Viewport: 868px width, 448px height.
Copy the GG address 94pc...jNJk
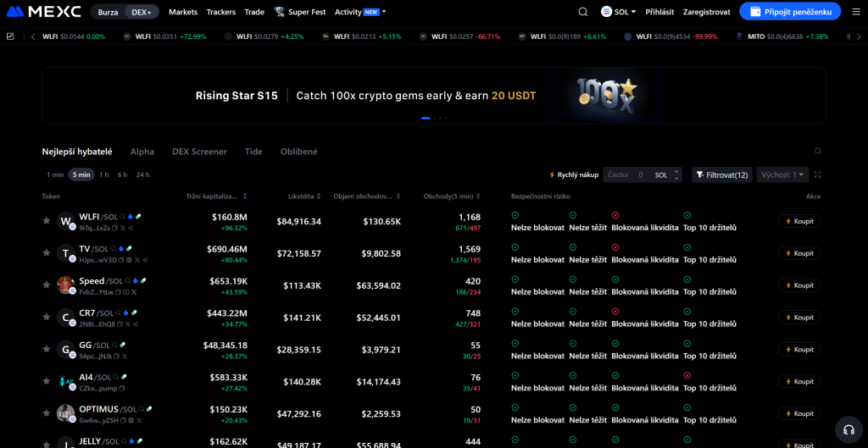pyautogui.click(x=116, y=357)
